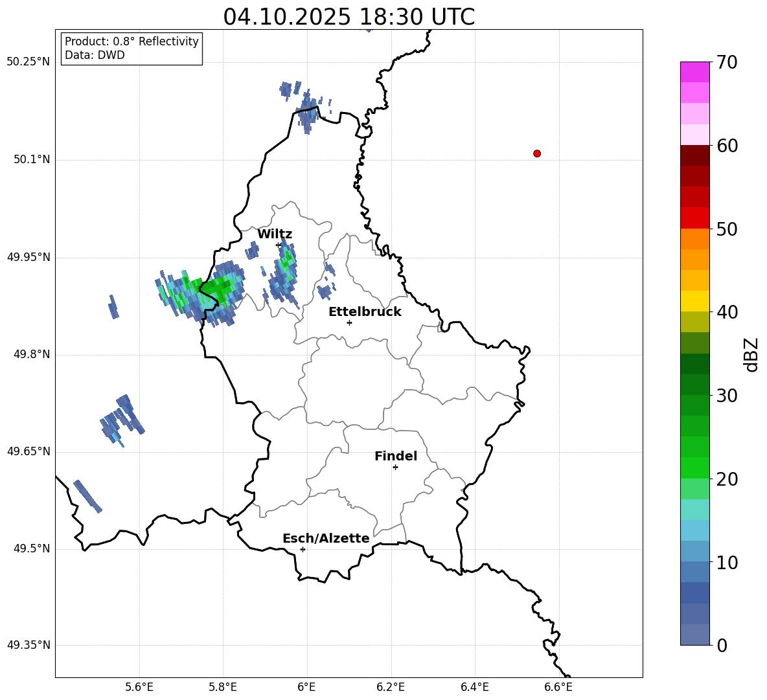Click the 49.8°N latitude label
Screen dimensions: 767x700
pyautogui.click(x=32, y=354)
